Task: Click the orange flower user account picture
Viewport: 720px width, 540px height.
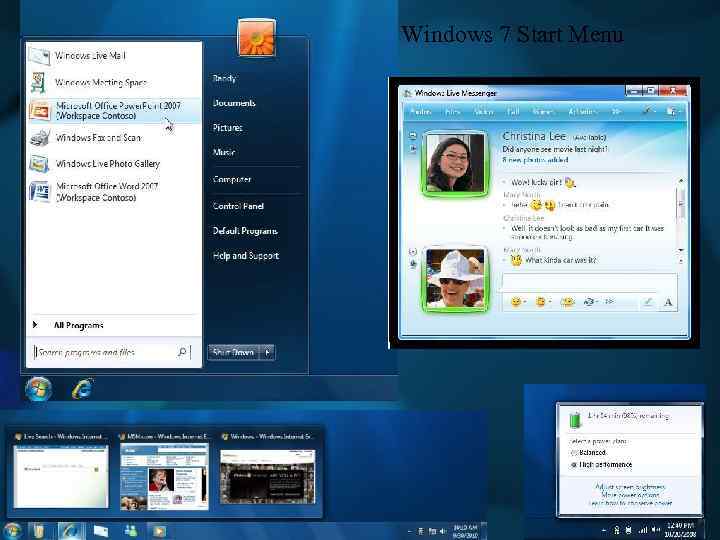Action: 256,38
